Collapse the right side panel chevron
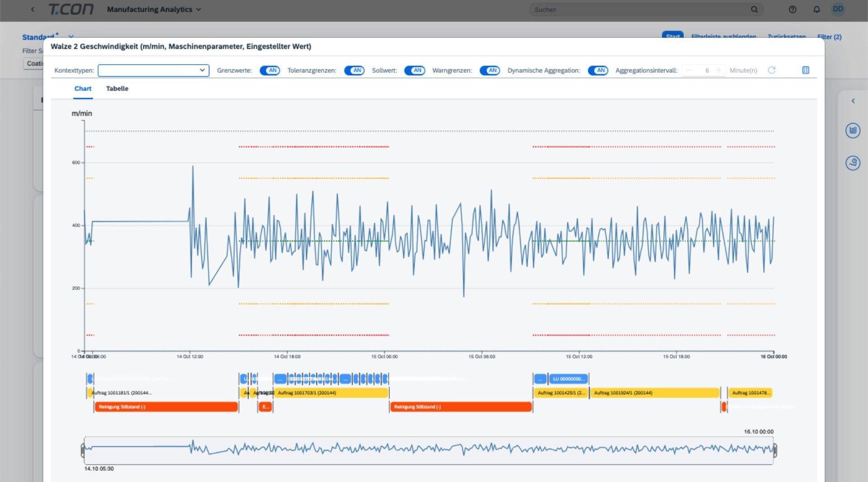This screenshot has height=482, width=868. (x=853, y=101)
